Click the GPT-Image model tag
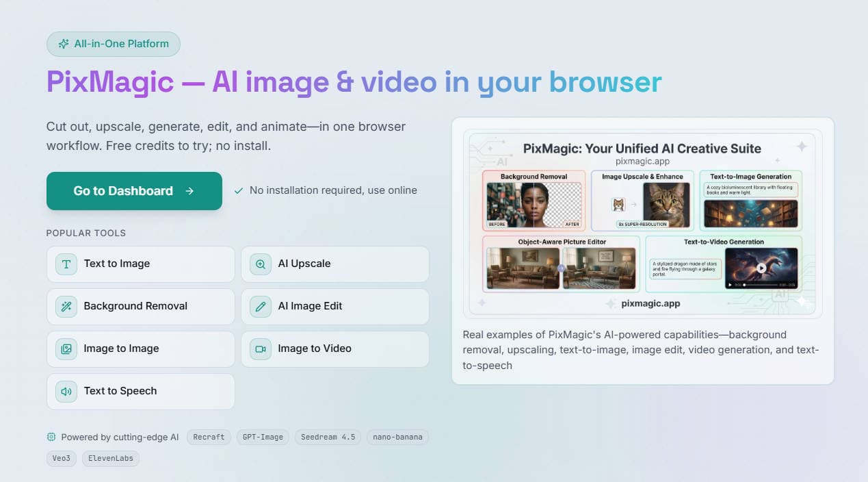Image resolution: width=868 pixels, height=482 pixels. click(x=263, y=437)
